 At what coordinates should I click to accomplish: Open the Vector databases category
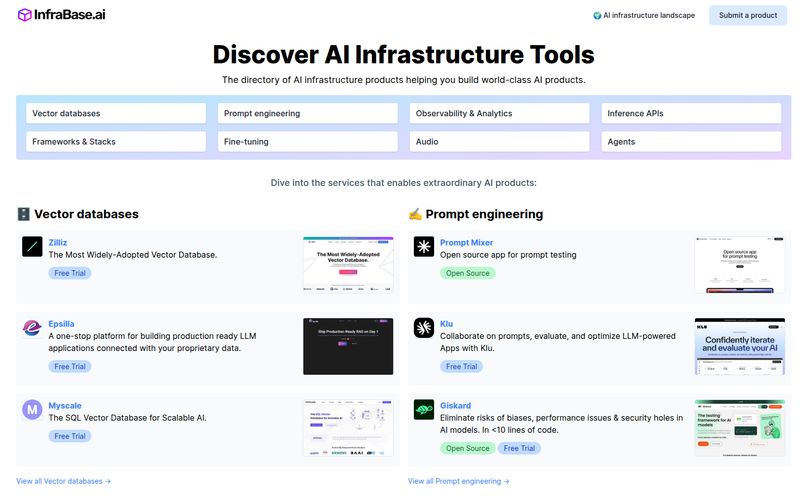tap(116, 113)
